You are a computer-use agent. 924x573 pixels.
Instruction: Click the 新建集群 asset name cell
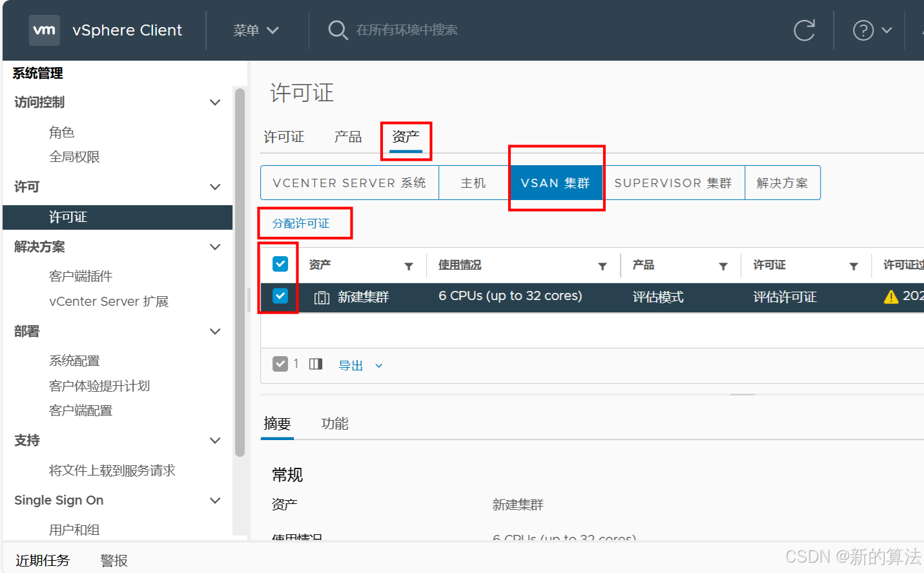364,297
